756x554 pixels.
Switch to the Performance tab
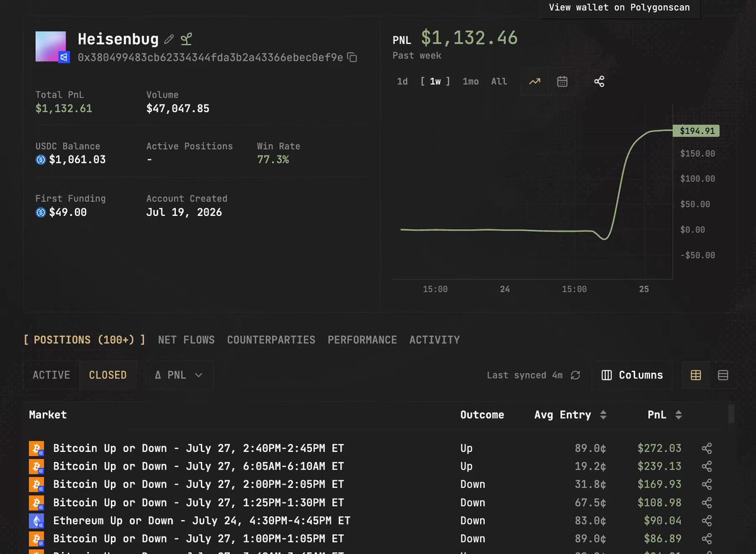pos(362,340)
